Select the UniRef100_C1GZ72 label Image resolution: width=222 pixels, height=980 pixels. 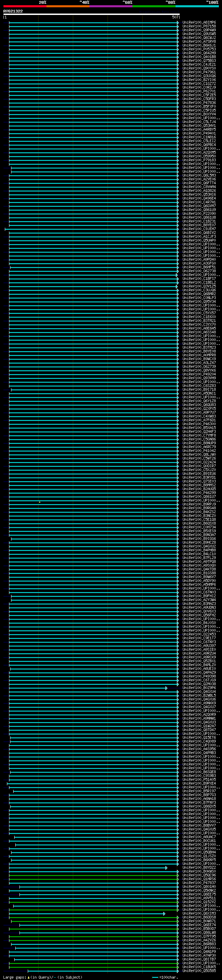point(199,84)
